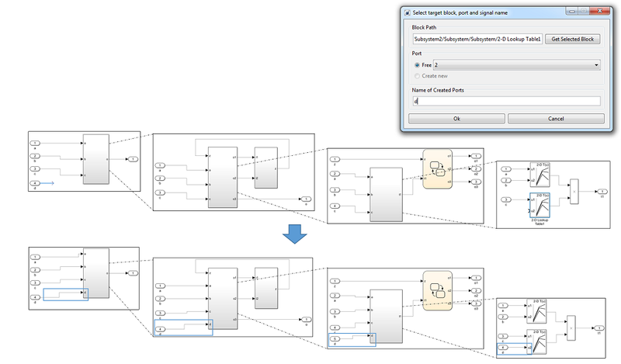The height and width of the screenshot is (364, 621).
Task: Click the Get Selected Block button
Action: click(x=575, y=39)
